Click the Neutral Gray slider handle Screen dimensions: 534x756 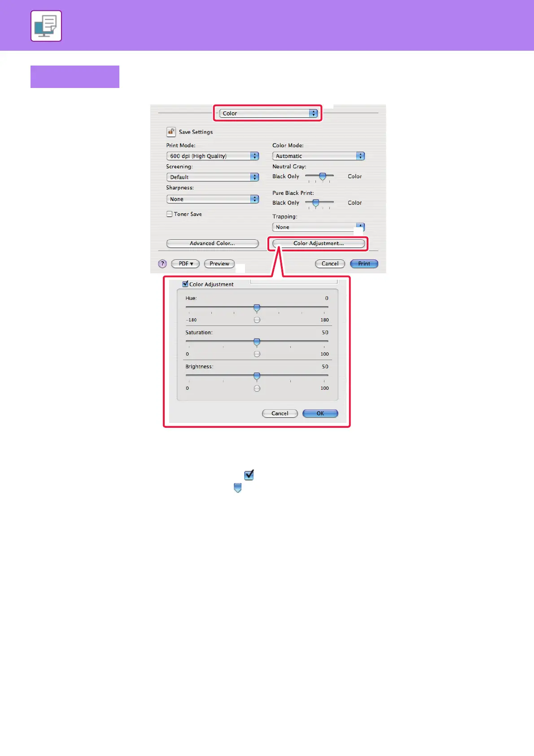click(322, 177)
